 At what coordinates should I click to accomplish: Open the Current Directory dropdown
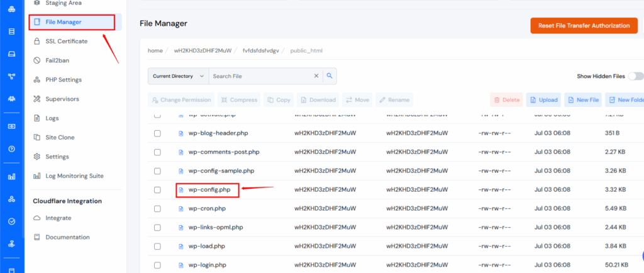(178, 76)
